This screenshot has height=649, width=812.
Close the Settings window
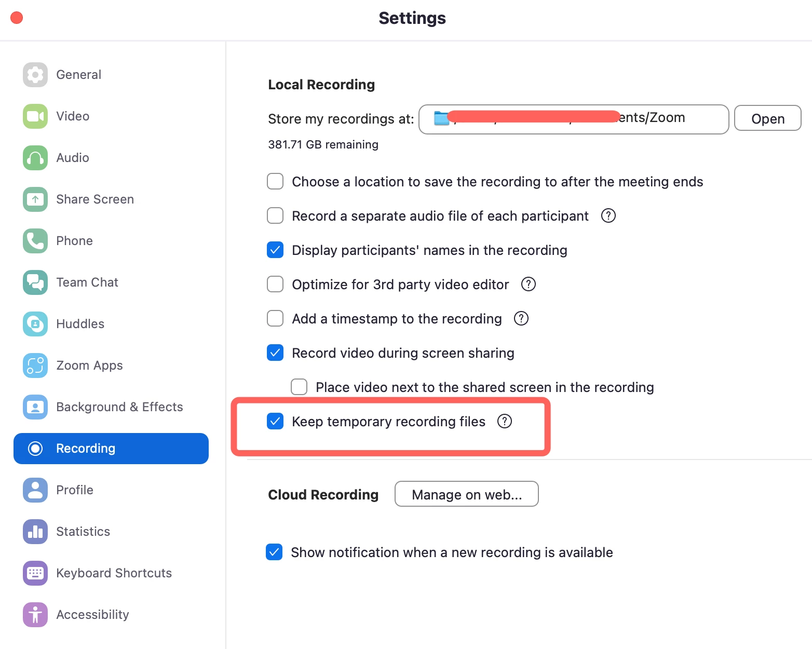(17, 18)
